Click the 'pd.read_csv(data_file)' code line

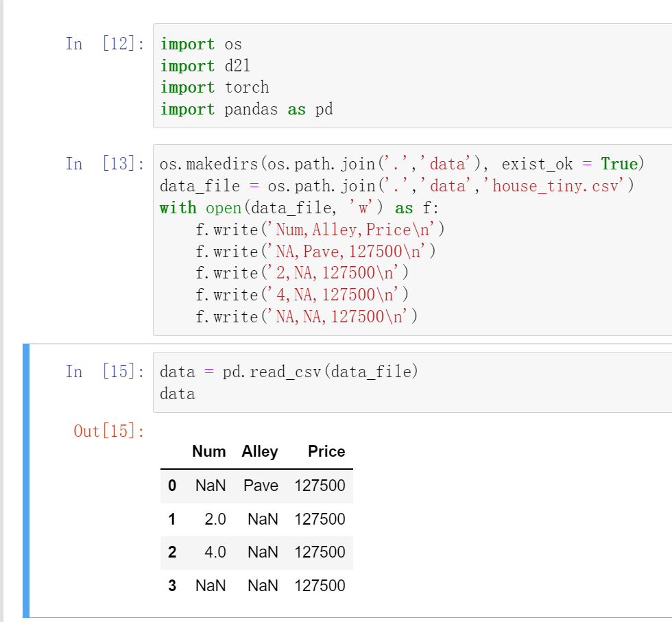(289, 372)
